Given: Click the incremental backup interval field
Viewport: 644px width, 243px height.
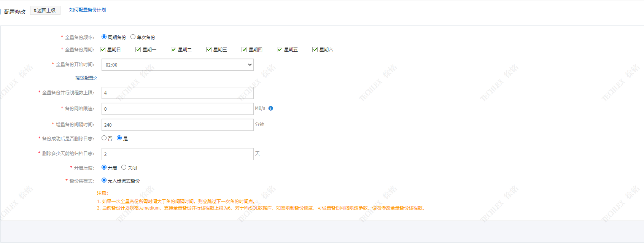Looking at the screenshot, I should [177, 125].
